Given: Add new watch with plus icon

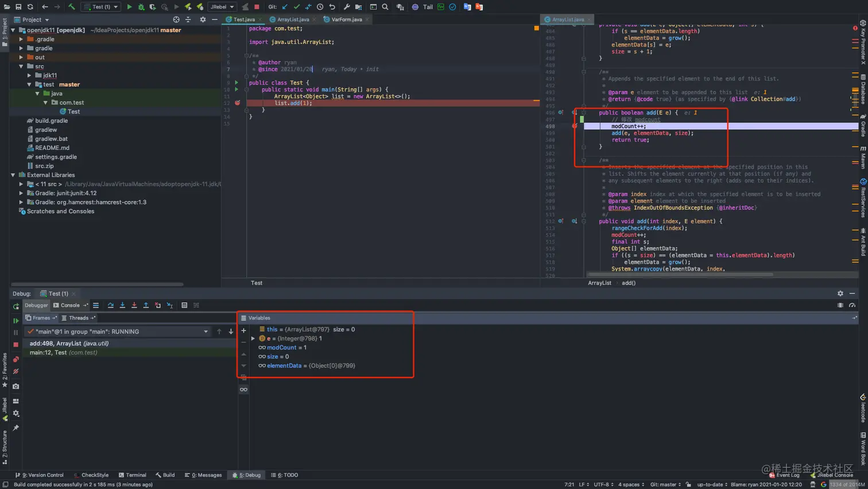Looking at the screenshot, I should point(243,330).
